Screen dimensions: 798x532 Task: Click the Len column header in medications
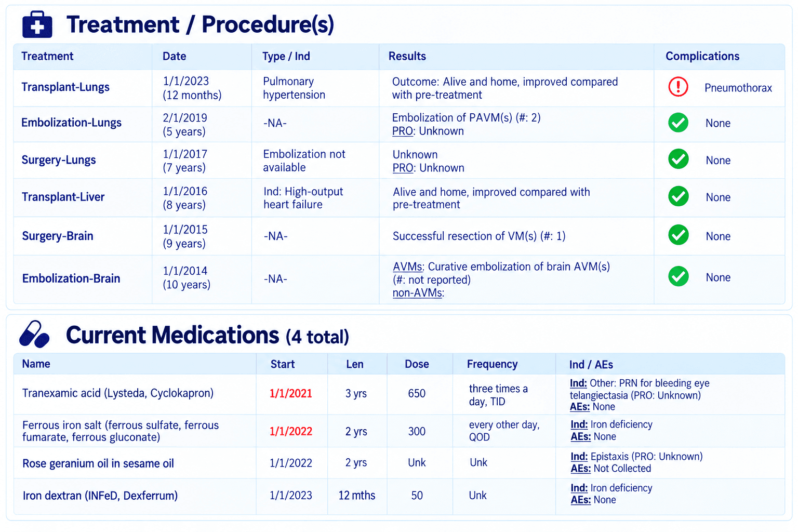pyautogui.click(x=355, y=364)
